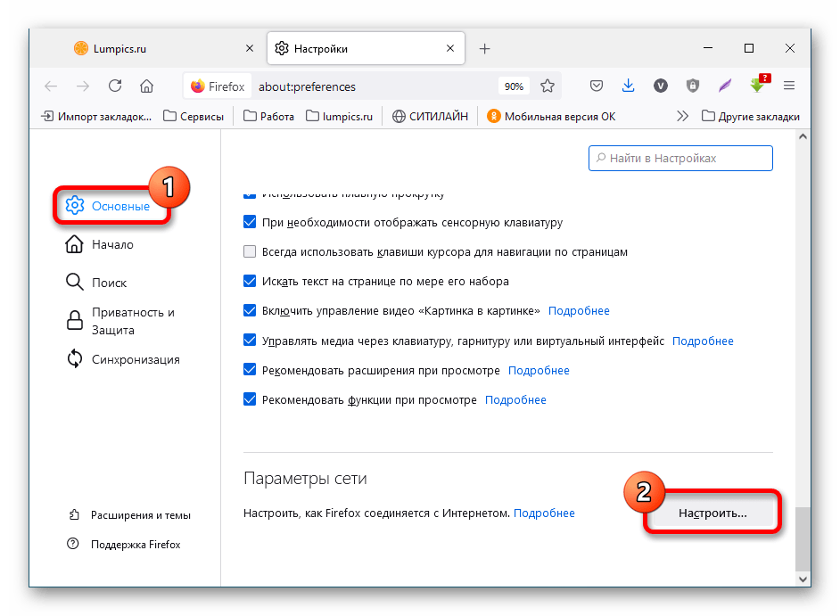The height and width of the screenshot is (616, 840).
Task: Click the forward navigation arrow
Action: (83, 86)
